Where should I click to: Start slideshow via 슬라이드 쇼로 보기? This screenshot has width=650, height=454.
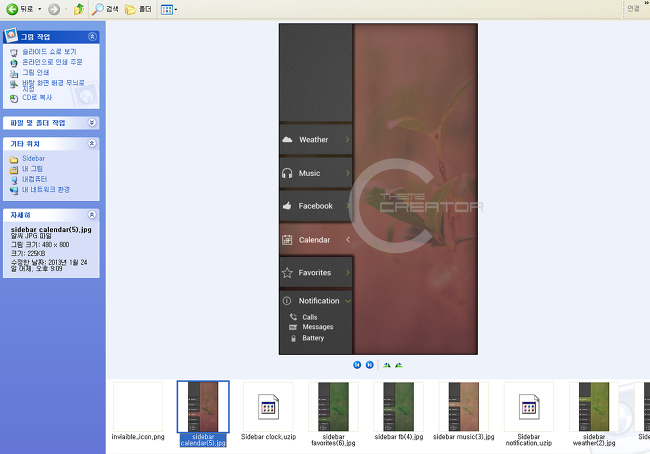(49, 51)
